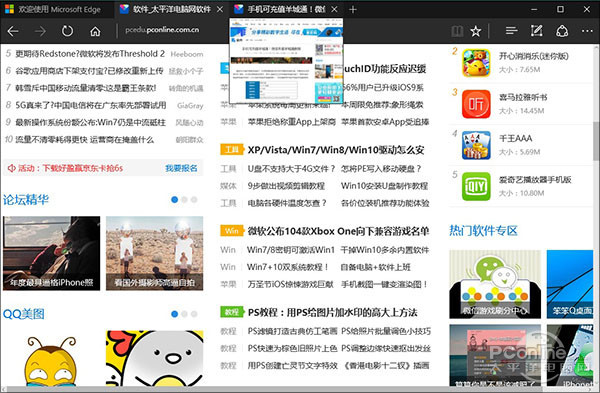This screenshot has width=600, height=393.
Task: Close the 手机可充值羊城通 tab
Action: pos(334,10)
